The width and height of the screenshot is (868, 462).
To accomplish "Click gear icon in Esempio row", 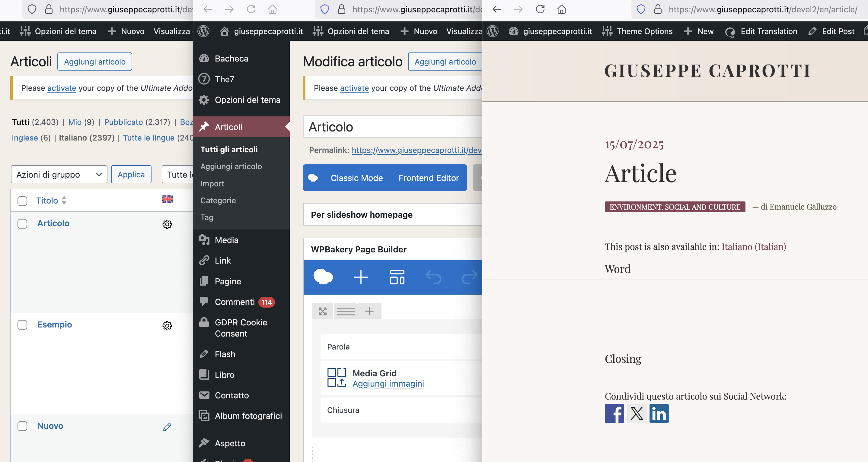I will click(167, 326).
